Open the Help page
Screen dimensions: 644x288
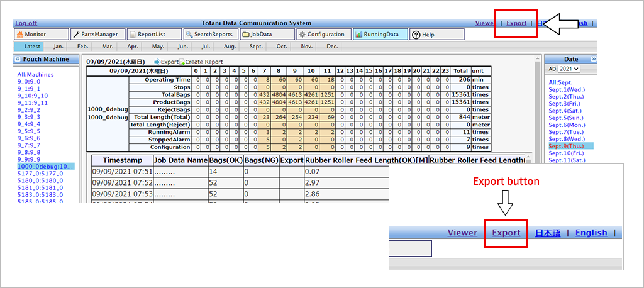[x=429, y=35]
